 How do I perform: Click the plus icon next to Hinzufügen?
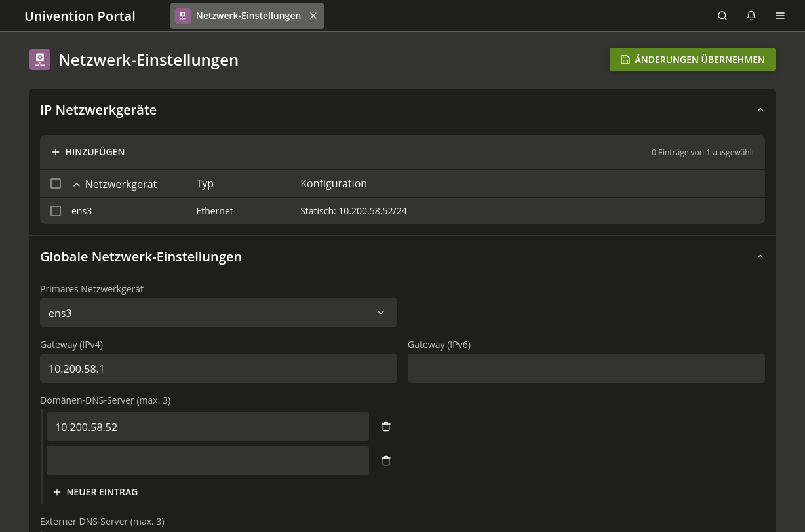(x=56, y=152)
